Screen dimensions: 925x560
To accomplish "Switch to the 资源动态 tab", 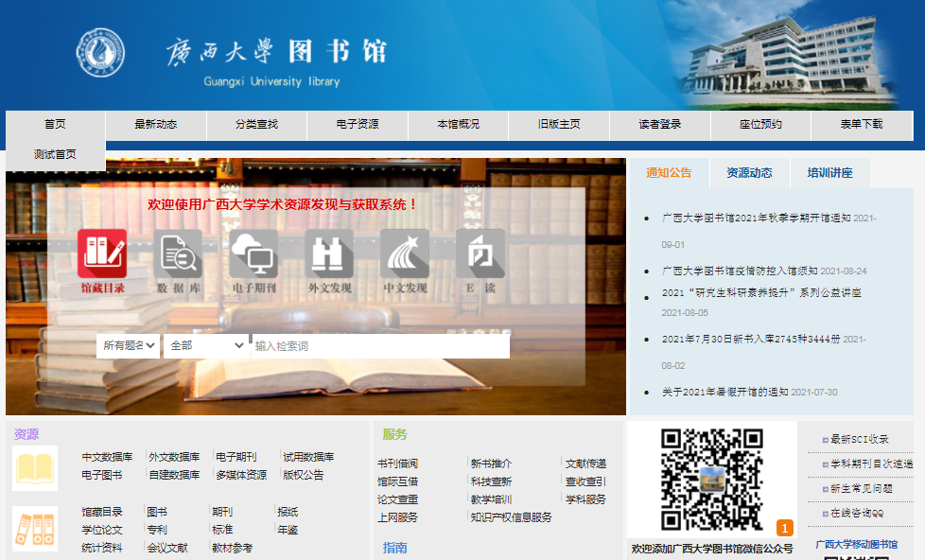I will [x=749, y=173].
